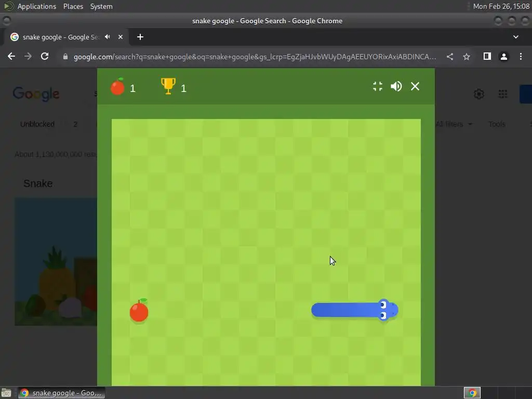Open the System menu
The width and height of the screenshot is (532, 399).
(x=101, y=6)
